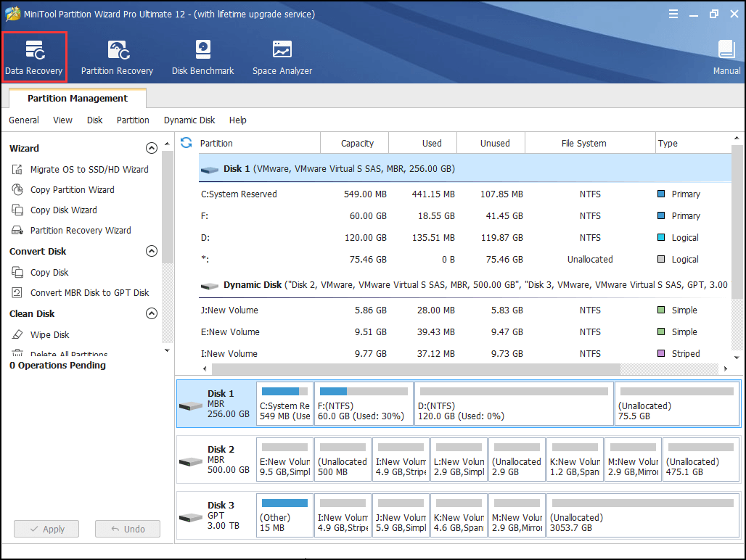Open the View menu
The width and height of the screenshot is (746, 560).
(63, 120)
